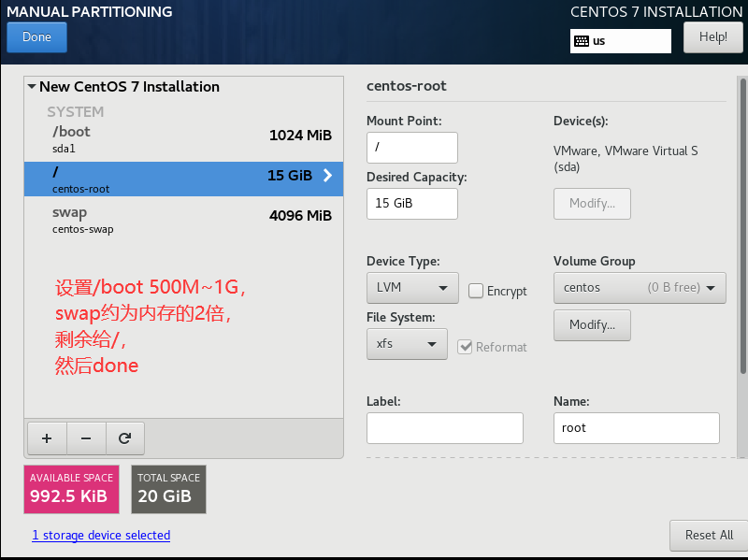Click the keyboard layout icon

click(582, 41)
